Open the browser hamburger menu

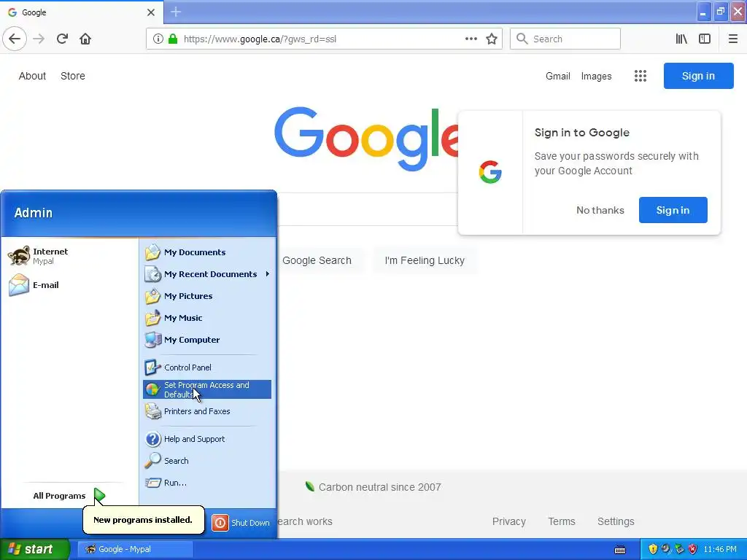pos(733,39)
